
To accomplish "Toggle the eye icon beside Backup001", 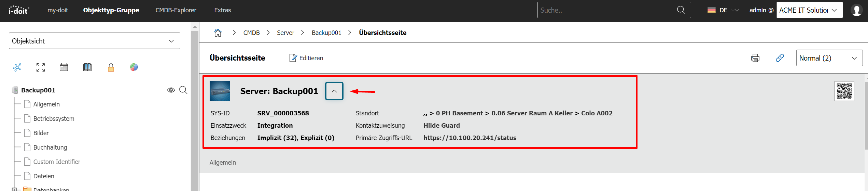I will point(171,90).
